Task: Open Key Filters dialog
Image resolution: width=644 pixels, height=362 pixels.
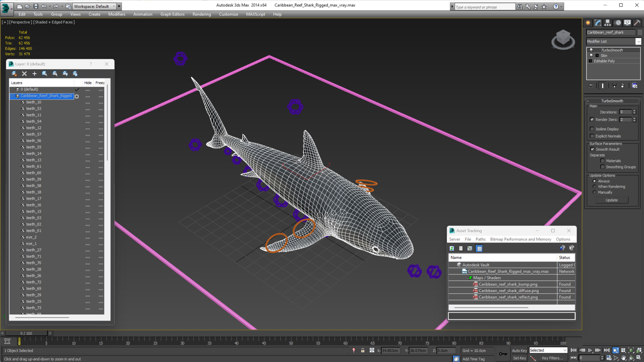Action: pyautogui.click(x=552, y=358)
